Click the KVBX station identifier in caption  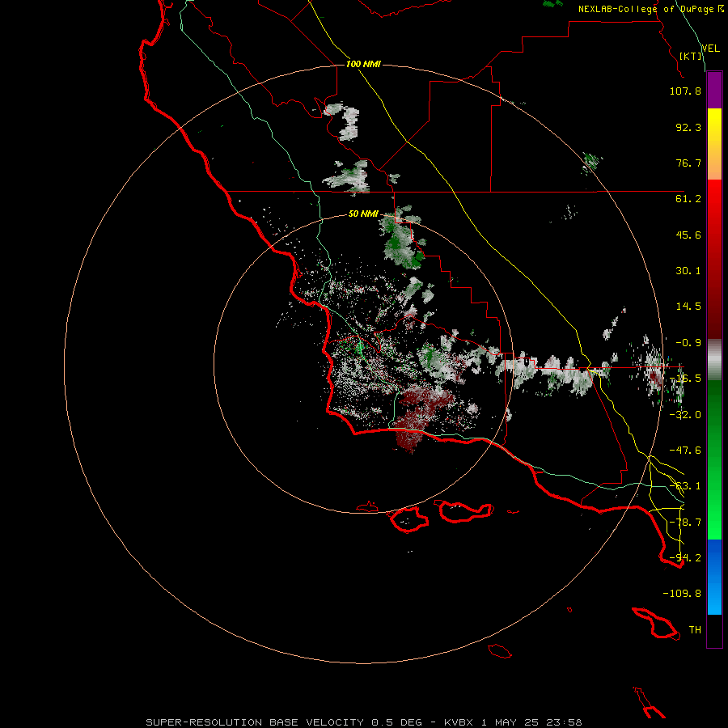(x=459, y=722)
